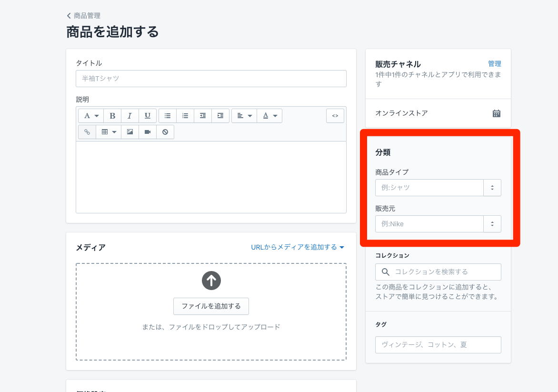Click the タイトル input field

[211, 79]
